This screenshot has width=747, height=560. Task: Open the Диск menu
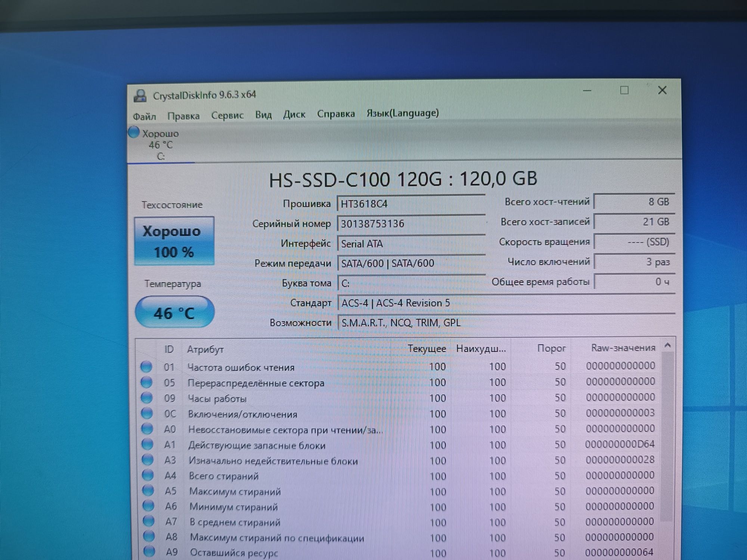pyautogui.click(x=294, y=114)
